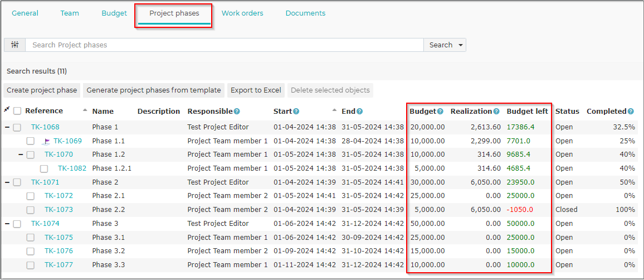
Task: Click the Budget left column header
Action: click(528, 112)
